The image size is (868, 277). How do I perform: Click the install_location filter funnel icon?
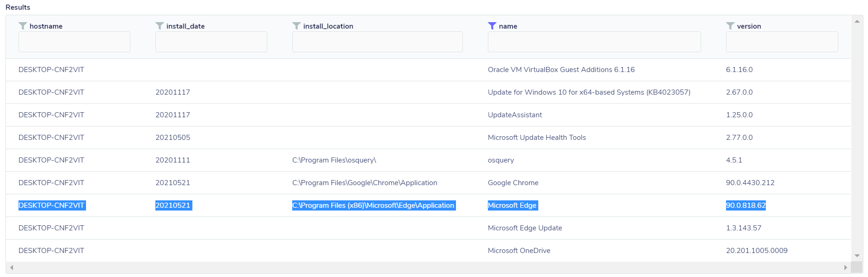(296, 26)
